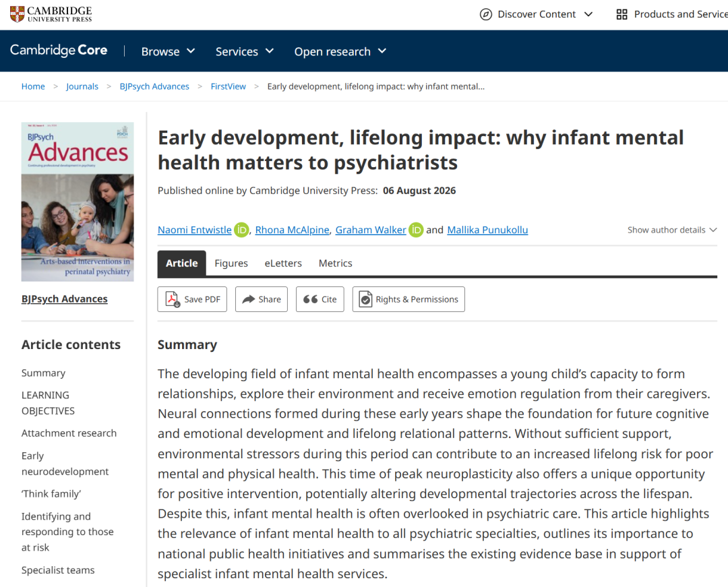
Task: Click the Discover Content compass icon
Action: (x=485, y=14)
